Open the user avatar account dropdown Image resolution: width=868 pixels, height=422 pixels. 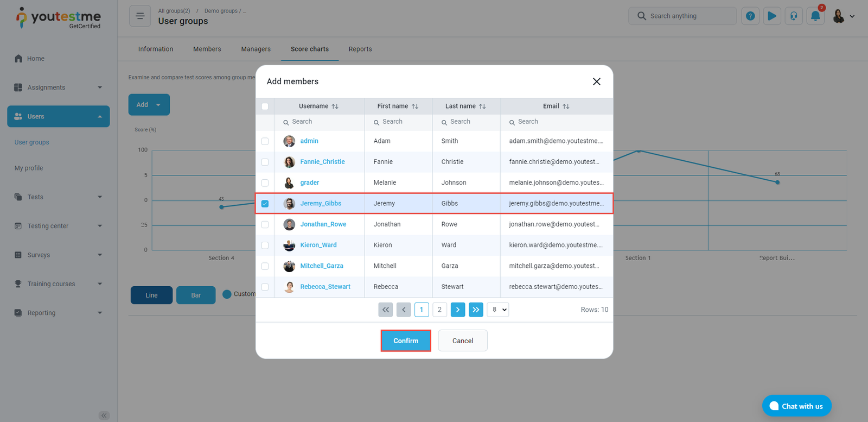pyautogui.click(x=844, y=16)
